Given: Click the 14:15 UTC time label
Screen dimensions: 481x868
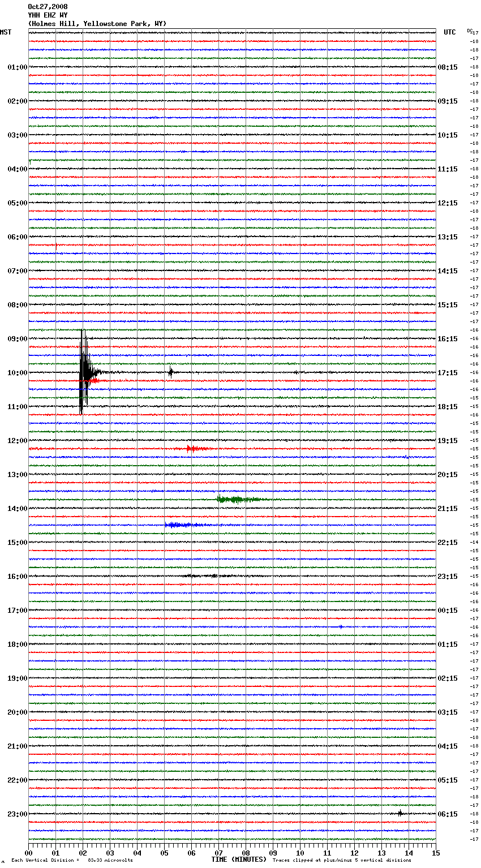Looking at the screenshot, I should coord(448,271).
